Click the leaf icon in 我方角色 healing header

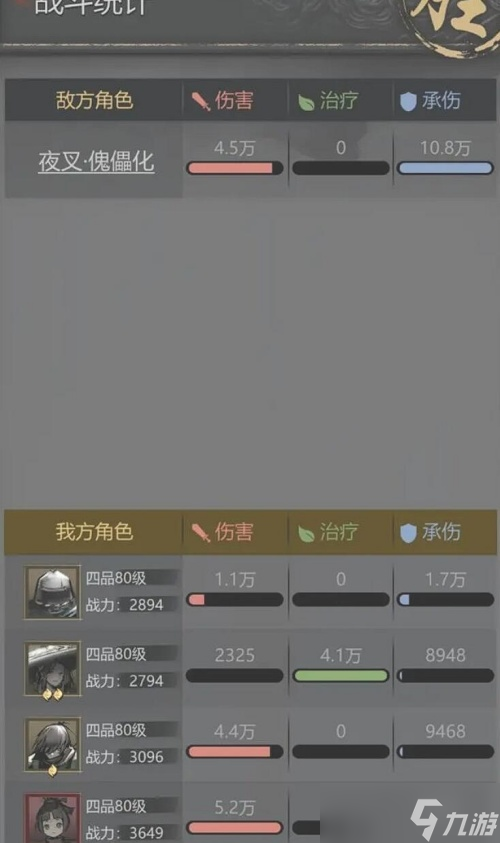pos(306,533)
